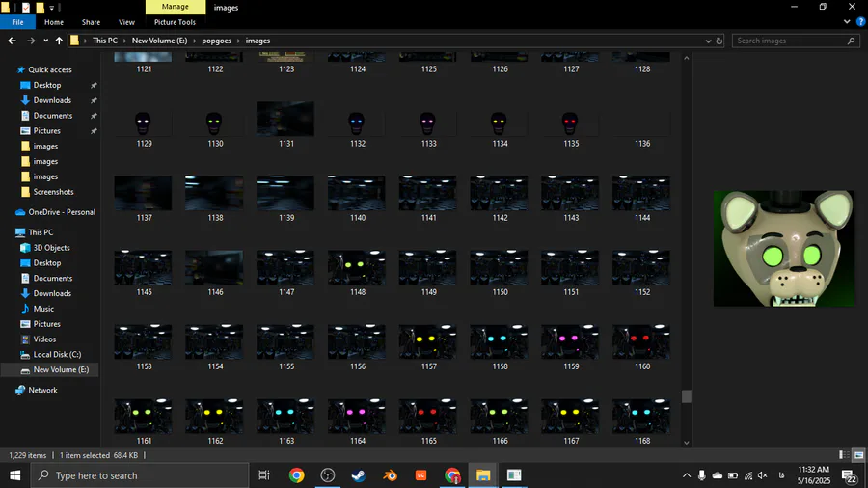This screenshot has height=488, width=868.
Task: Select image 1135 with red-eyed skull
Action: [x=571, y=124]
